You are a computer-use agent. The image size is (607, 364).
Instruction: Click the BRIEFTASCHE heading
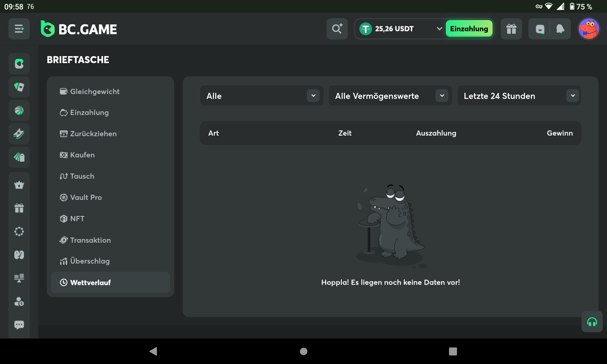(x=78, y=60)
